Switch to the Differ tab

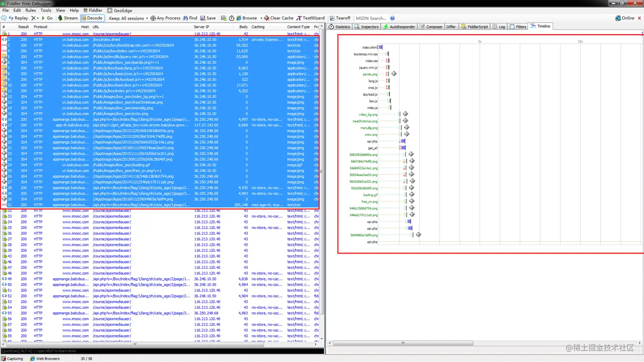click(x=451, y=27)
